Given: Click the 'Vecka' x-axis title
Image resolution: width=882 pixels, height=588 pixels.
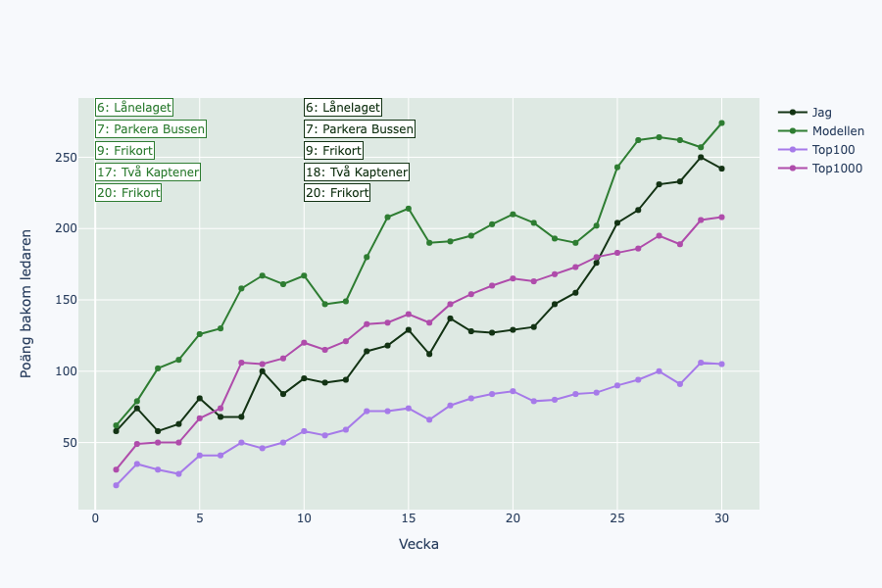Looking at the screenshot, I should coord(418,544).
